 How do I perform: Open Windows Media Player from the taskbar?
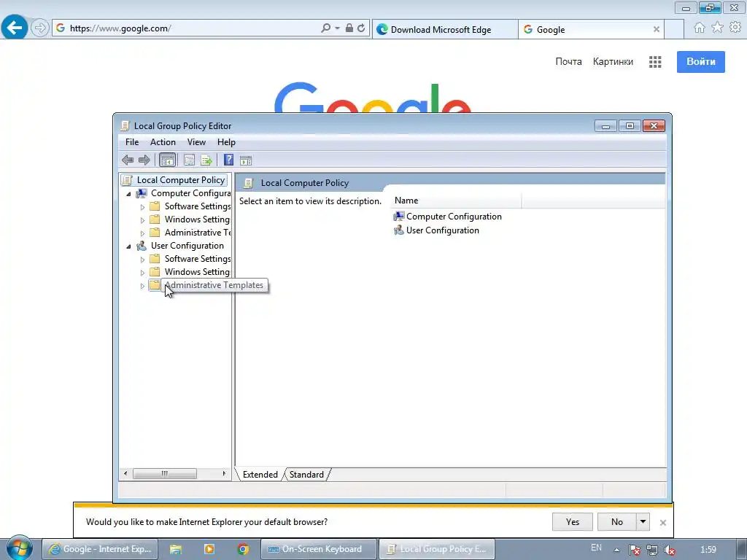tap(209, 549)
